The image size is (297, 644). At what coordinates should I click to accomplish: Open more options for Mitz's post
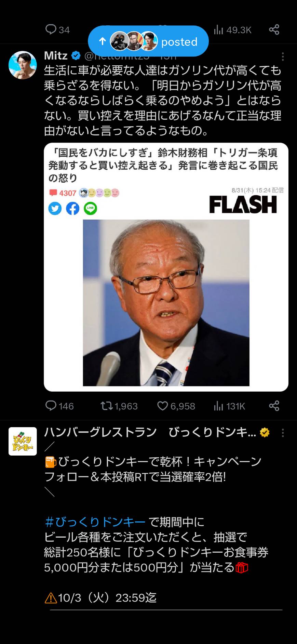pos(283,56)
